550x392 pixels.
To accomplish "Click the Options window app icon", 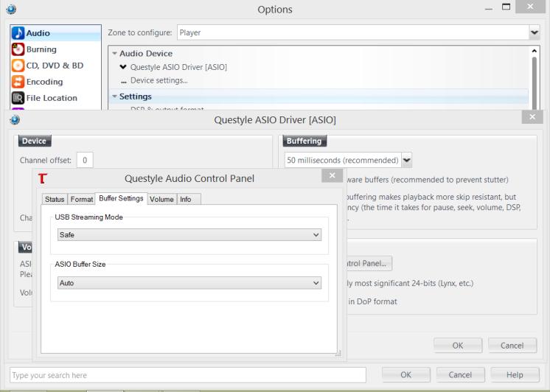I will point(11,9).
